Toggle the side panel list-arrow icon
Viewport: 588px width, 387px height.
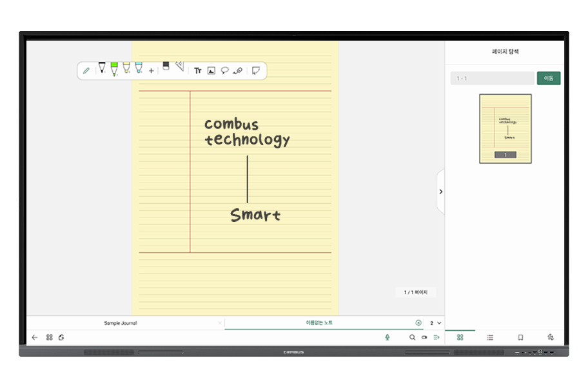(x=436, y=337)
